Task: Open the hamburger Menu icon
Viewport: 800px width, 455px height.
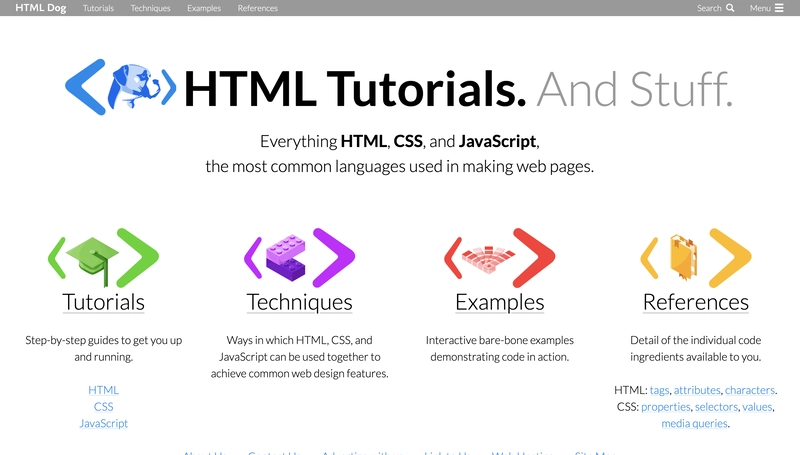Action: 779,8
